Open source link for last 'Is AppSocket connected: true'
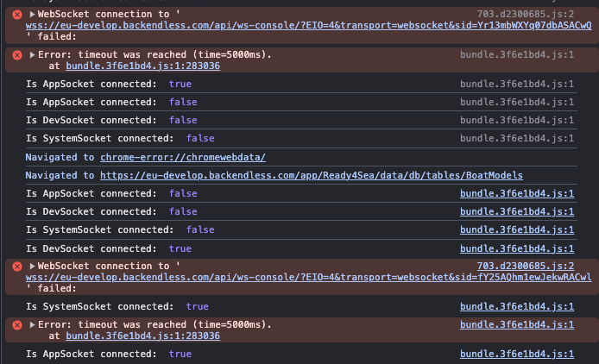Viewport: 599px width, 364px height. click(x=516, y=354)
